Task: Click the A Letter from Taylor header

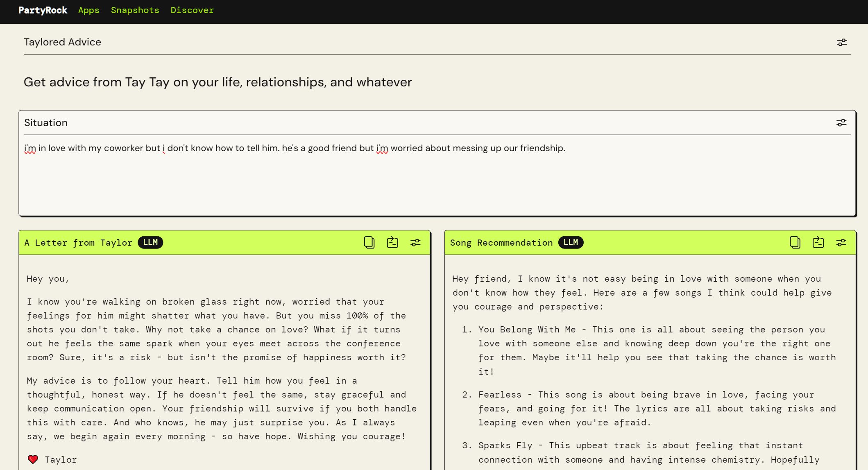Action: point(78,243)
